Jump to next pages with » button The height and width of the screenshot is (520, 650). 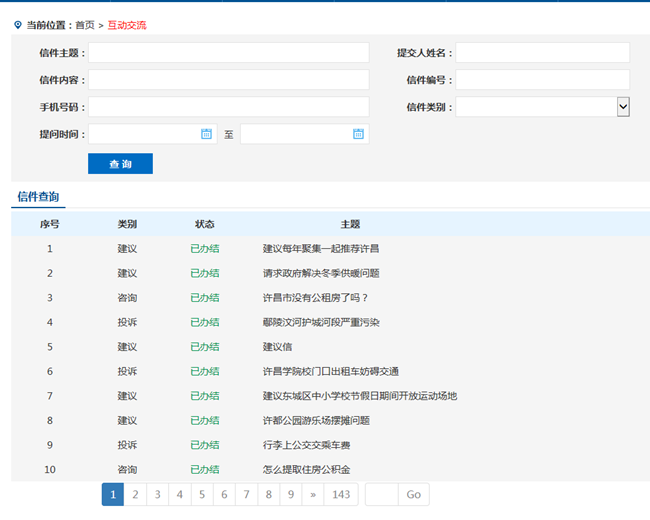click(x=312, y=494)
